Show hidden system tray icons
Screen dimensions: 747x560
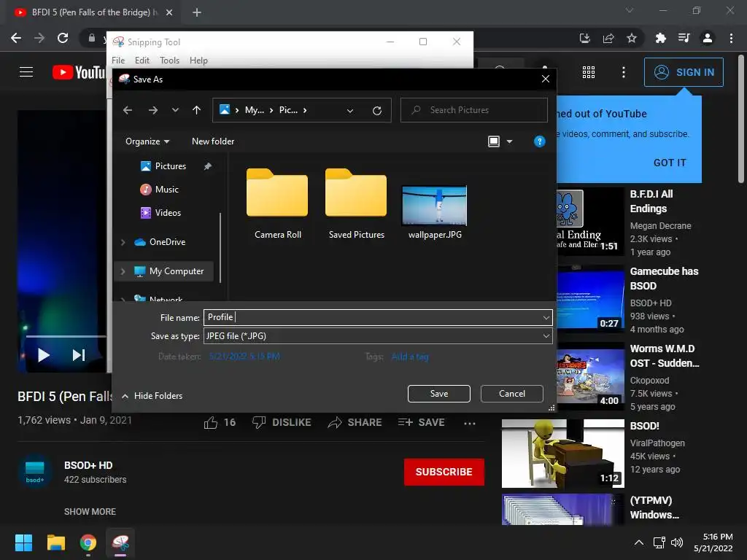point(639,542)
